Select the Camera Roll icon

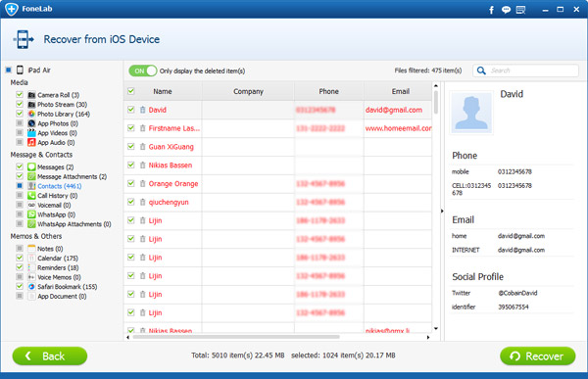tap(32, 95)
